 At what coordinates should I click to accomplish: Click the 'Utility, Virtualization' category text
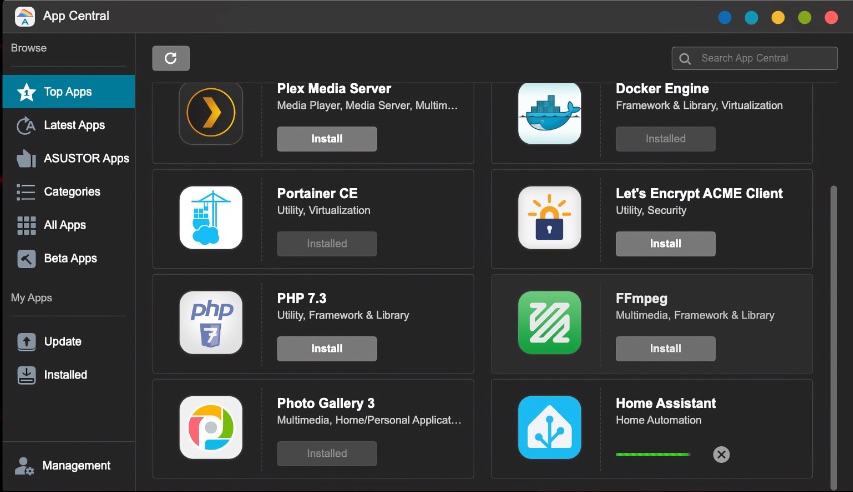324,211
